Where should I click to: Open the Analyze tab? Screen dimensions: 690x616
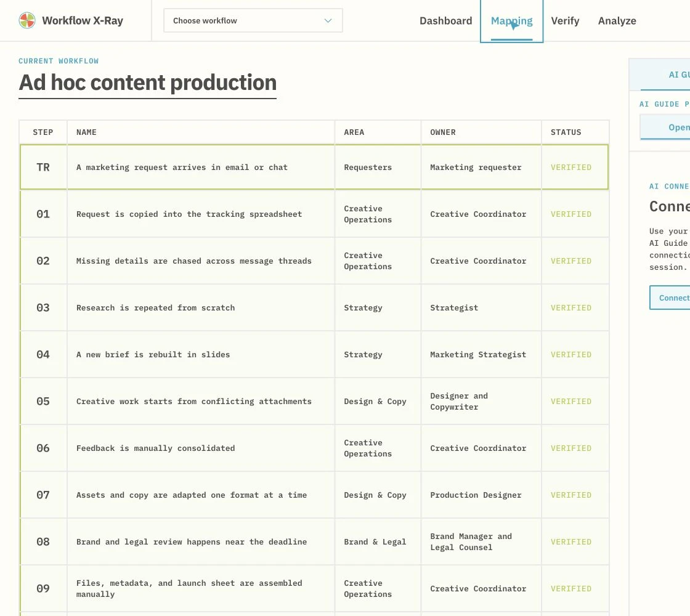pos(617,21)
